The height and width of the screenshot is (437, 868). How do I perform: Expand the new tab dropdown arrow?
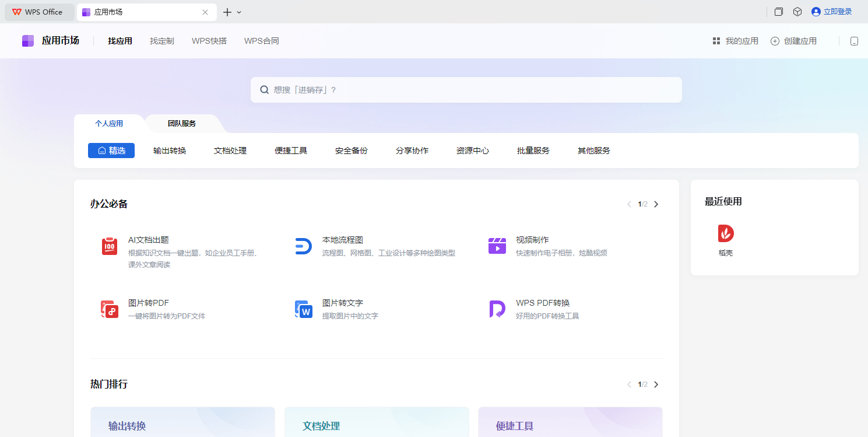[x=239, y=12]
